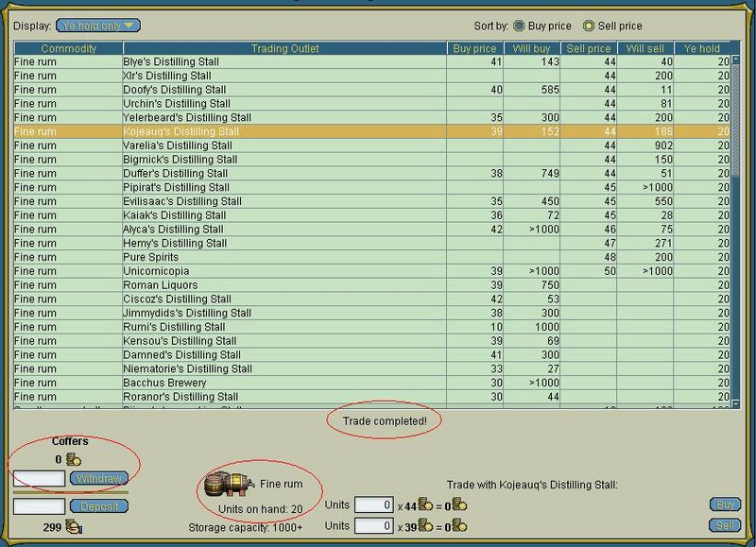
Task: Select Kaiak's Distilling Stall row
Action: [372, 215]
